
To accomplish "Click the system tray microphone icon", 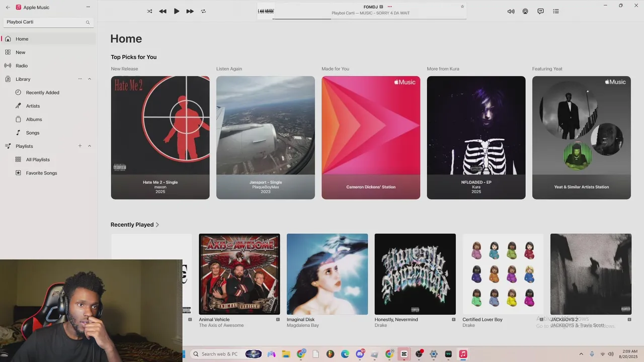I will [x=592, y=354].
